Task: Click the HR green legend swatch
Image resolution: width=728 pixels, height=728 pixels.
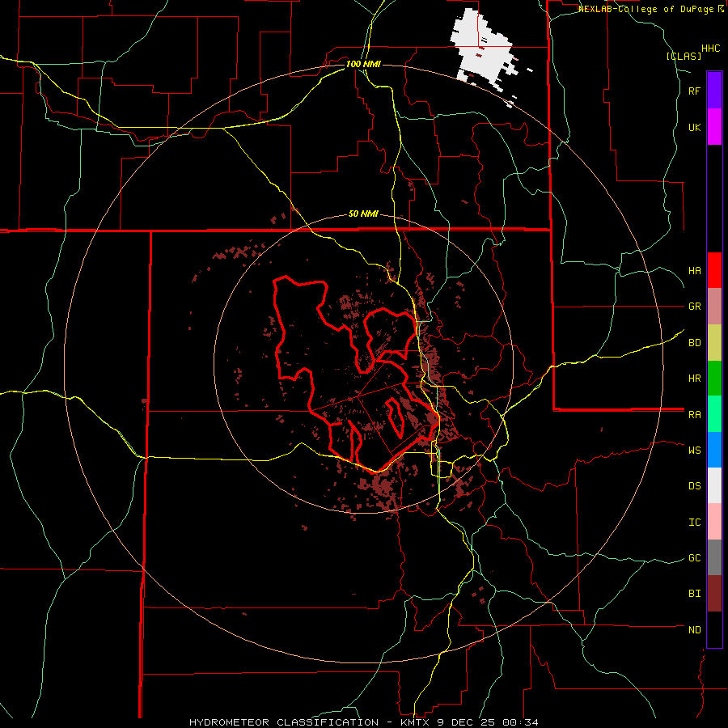Action: tap(714, 378)
